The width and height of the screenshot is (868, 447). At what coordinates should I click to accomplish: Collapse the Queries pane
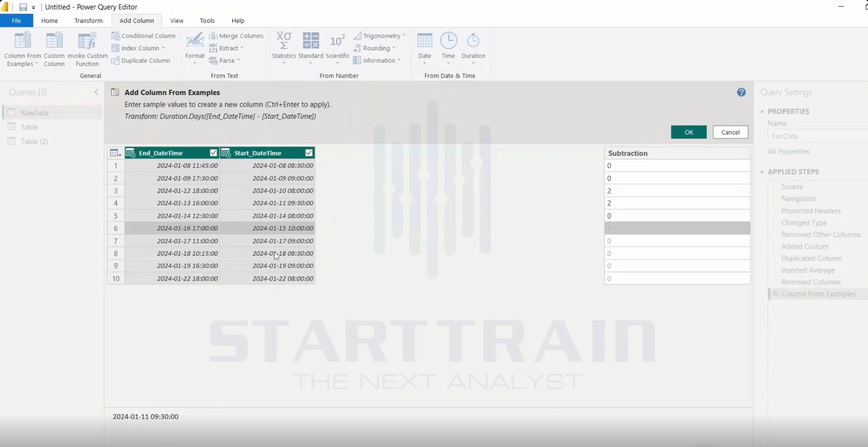[96, 92]
